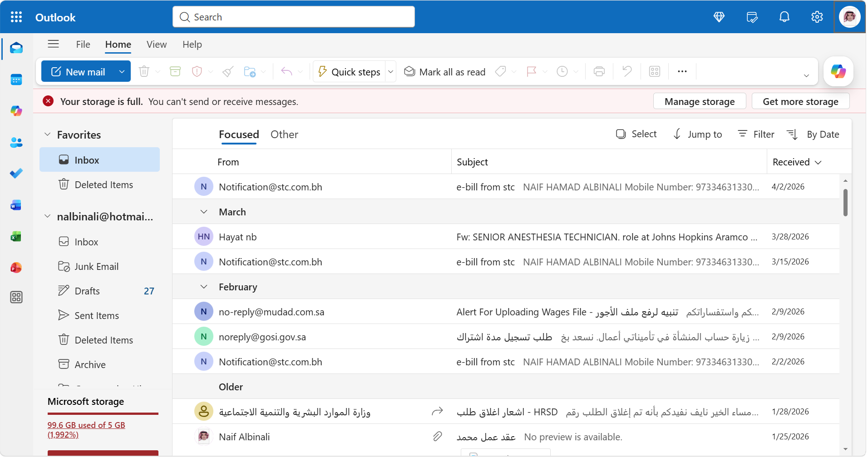The height and width of the screenshot is (458, 868).
Task: Open To Do checkmark app
Action: (x=16, y=174)
